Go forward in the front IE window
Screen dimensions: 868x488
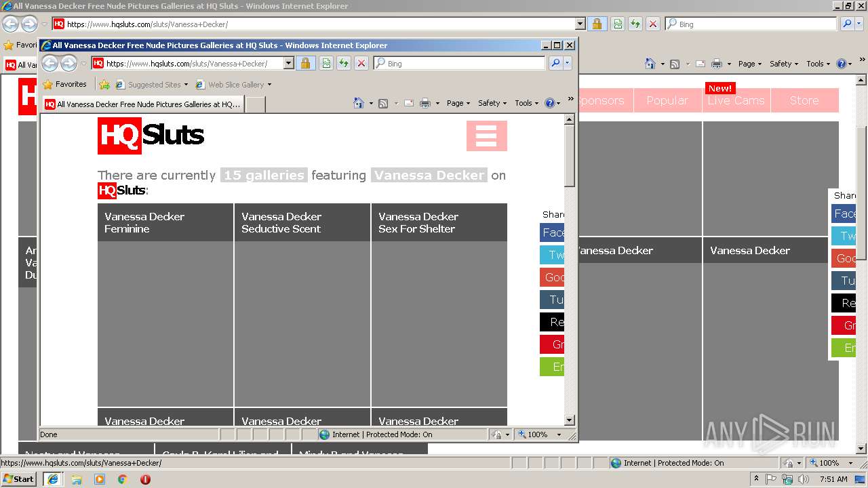coord(68,64)
